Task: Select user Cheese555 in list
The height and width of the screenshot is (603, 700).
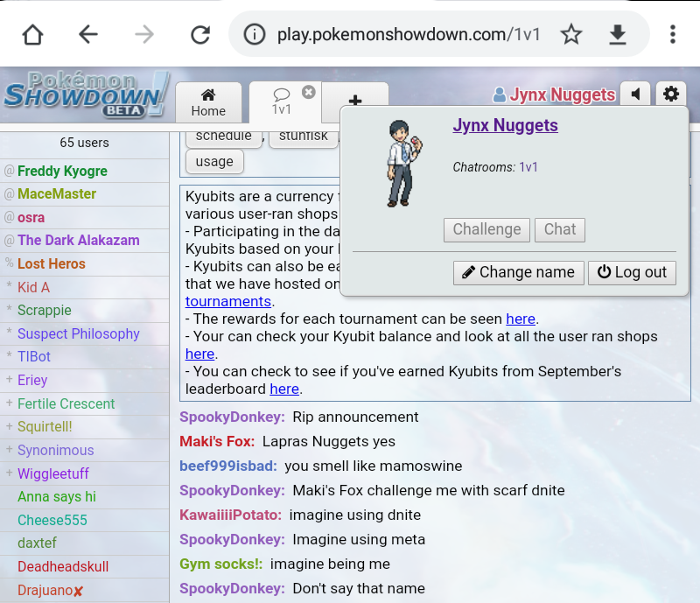Action: point(84,520)
